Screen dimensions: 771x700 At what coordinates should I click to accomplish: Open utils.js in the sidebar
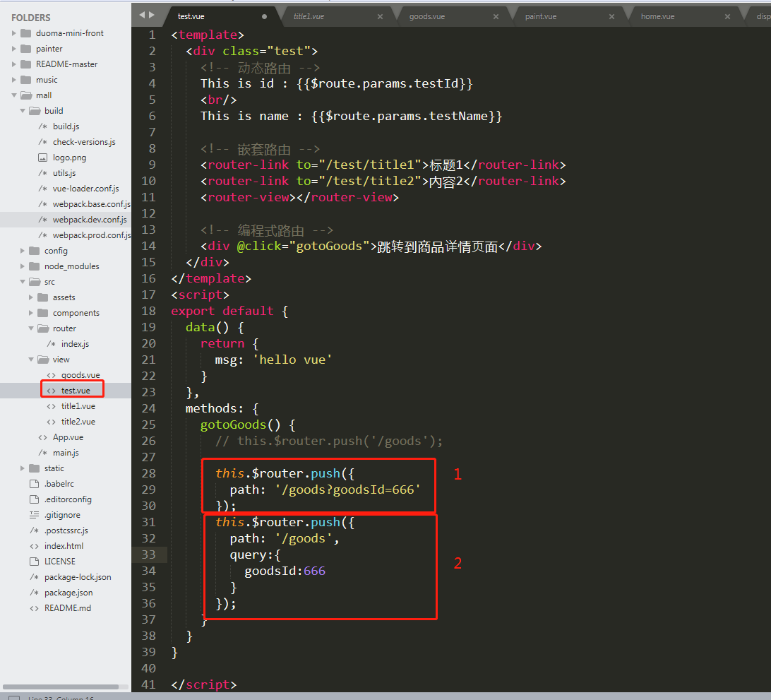point(64,173)
